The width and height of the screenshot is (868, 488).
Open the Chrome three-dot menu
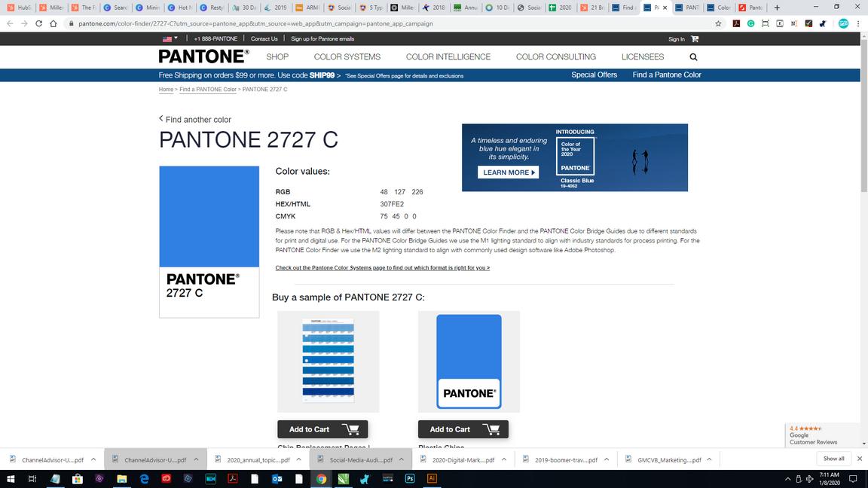tap(858, 24)
